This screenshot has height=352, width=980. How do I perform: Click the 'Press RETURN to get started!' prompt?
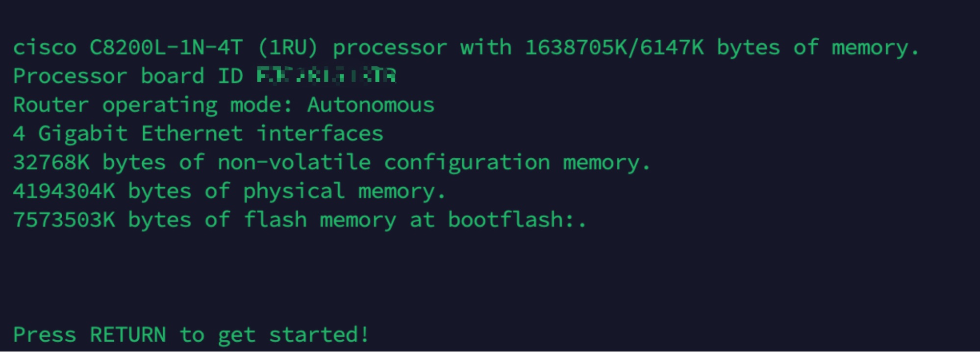pos(191,335)
